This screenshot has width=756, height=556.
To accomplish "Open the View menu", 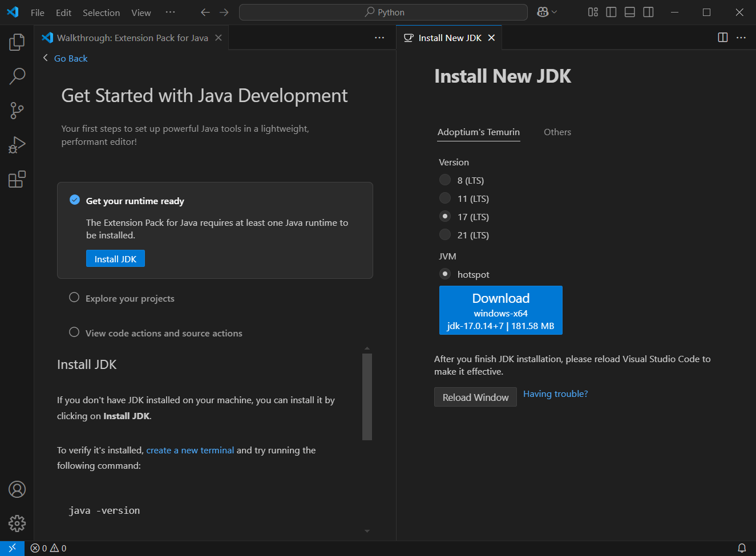I will (x=141, y=13).
